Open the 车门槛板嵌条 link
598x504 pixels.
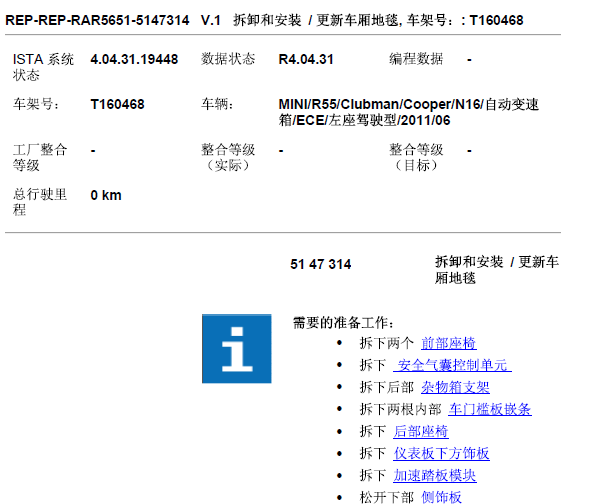point(490,409)
